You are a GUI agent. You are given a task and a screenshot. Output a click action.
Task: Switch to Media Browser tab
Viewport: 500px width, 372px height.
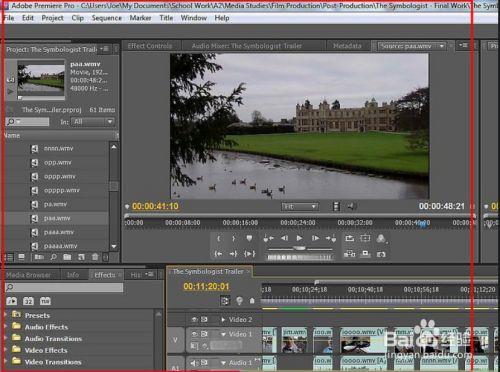point(29,275)
